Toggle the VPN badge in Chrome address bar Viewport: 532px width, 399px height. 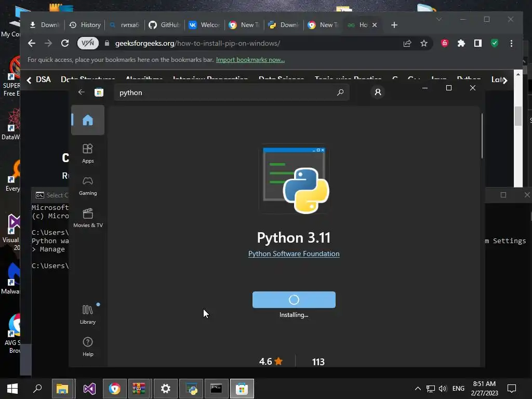[x=88, y=44]
